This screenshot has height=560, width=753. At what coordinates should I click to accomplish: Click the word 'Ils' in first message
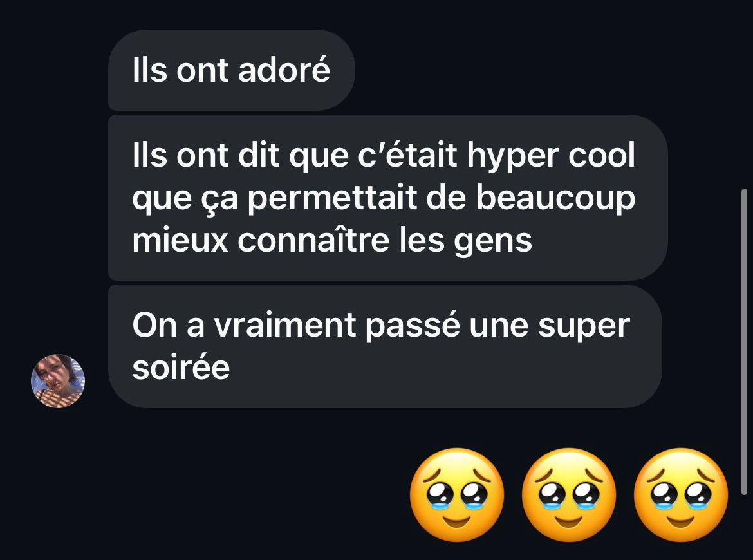pos(150,70)
